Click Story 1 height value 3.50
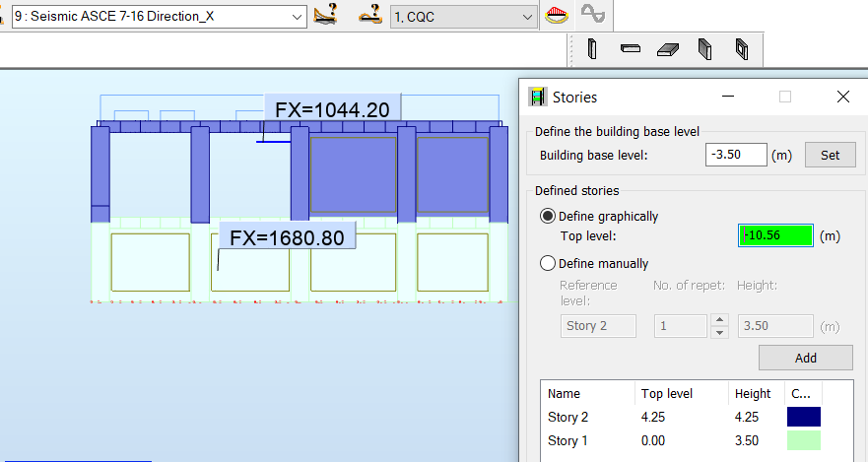The height and width of the screenshot is (462, 868). coord(747,441)
